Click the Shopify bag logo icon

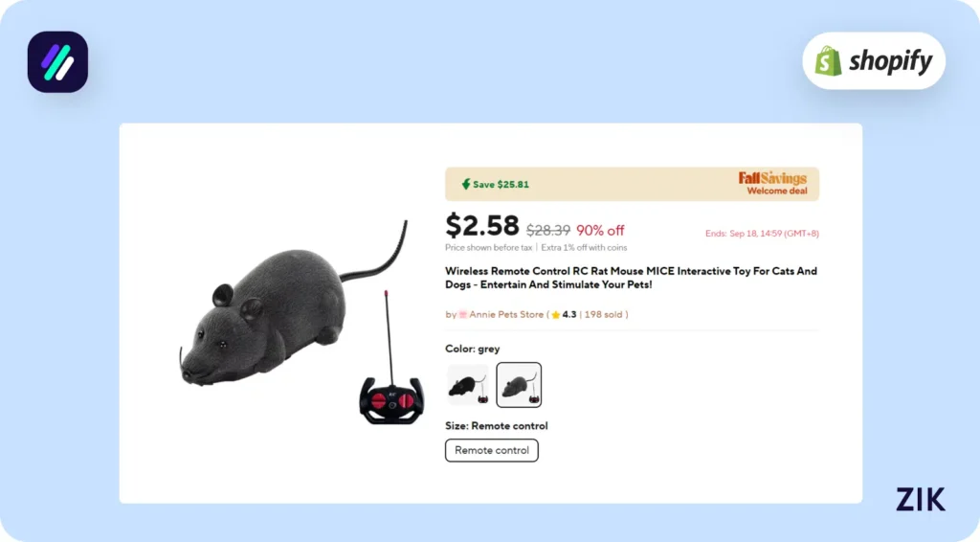click(828, 61)
